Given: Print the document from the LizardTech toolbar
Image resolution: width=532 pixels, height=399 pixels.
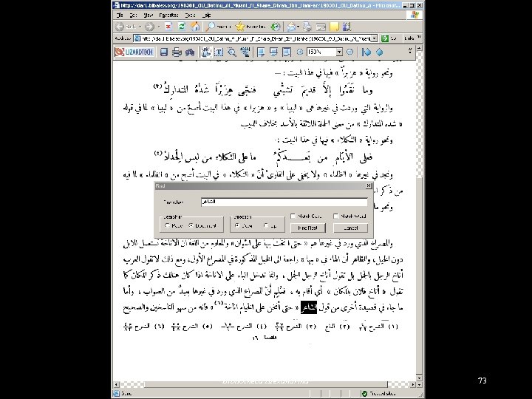Looking at the screenshot, I should (177, 52).
